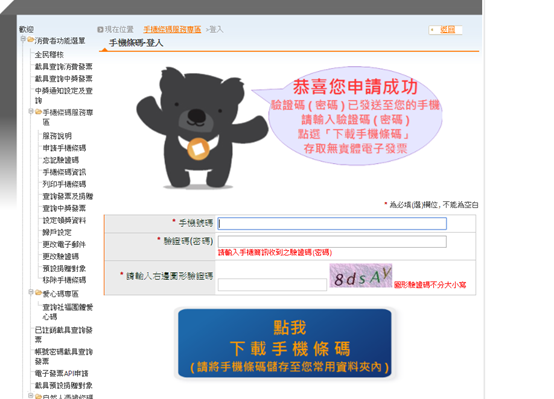554x399 pixels.
Task: Collapse the 愛心碼專區 tree branch
Action: click(x=31, y=292)
